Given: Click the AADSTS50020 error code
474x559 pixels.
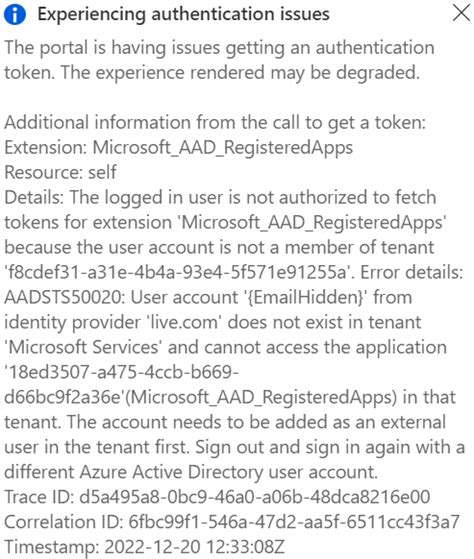Looking at the screenshot, I should 63,297.
